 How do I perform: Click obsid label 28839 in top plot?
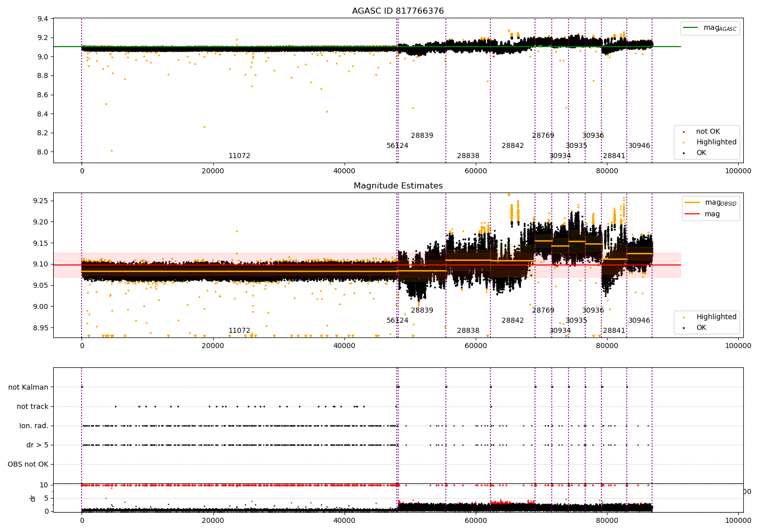[422, 136]
